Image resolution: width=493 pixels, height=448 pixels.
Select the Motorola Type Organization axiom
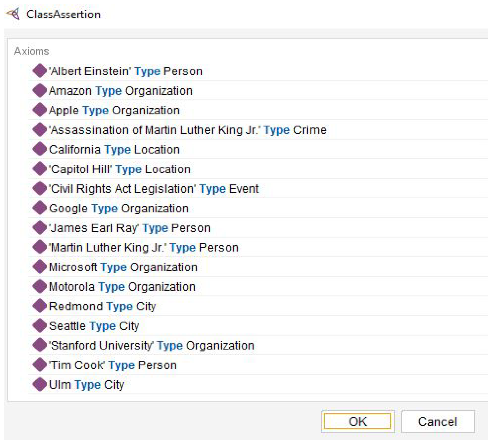point(122,287)
